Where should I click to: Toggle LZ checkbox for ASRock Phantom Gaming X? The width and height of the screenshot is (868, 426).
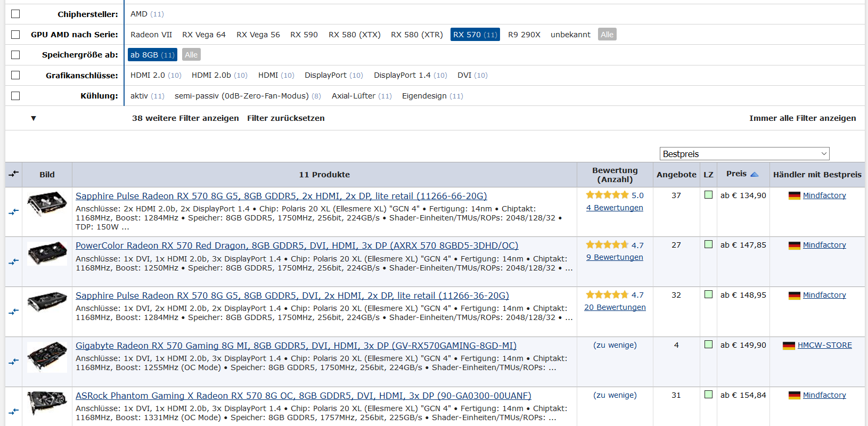(x=708, y=395)
